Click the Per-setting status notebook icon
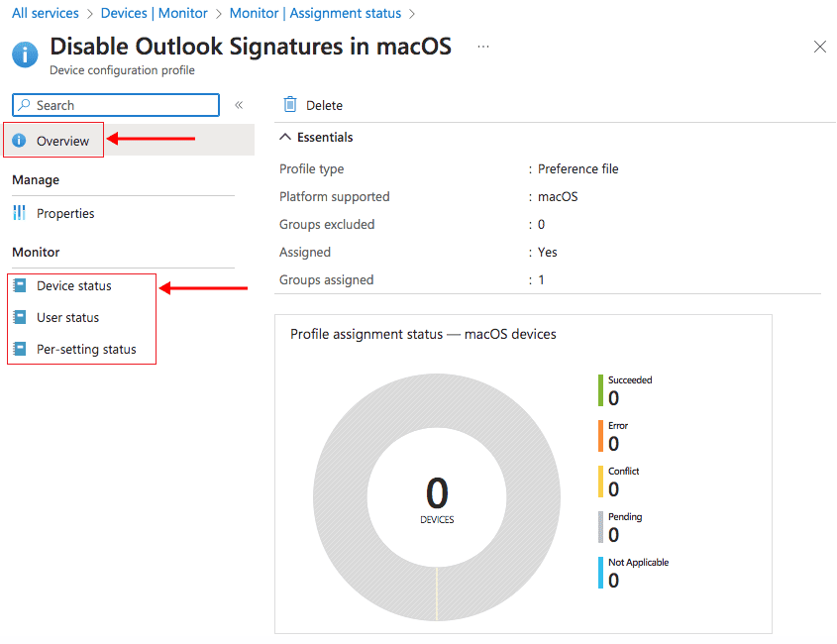837x644 pixels. click(19, 350)
